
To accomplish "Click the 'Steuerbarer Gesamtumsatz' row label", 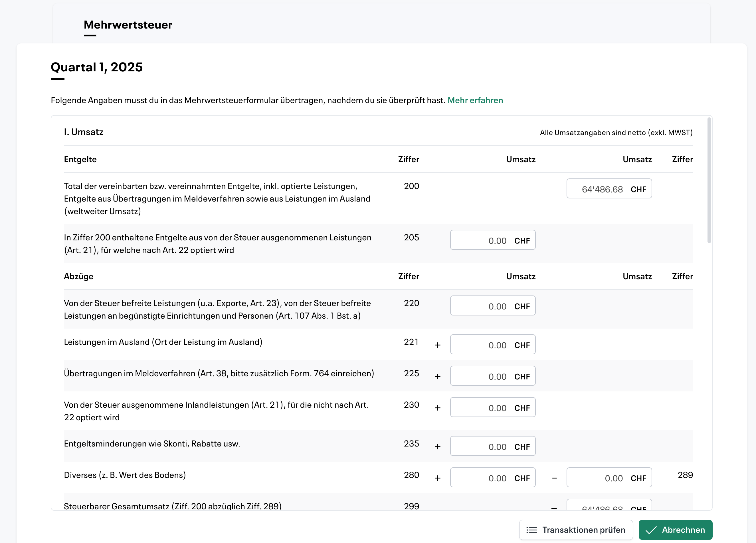I will click(173, 506).
